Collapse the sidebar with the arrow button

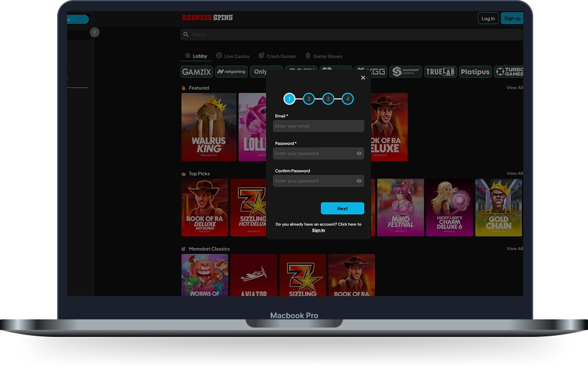pos(94,32)
